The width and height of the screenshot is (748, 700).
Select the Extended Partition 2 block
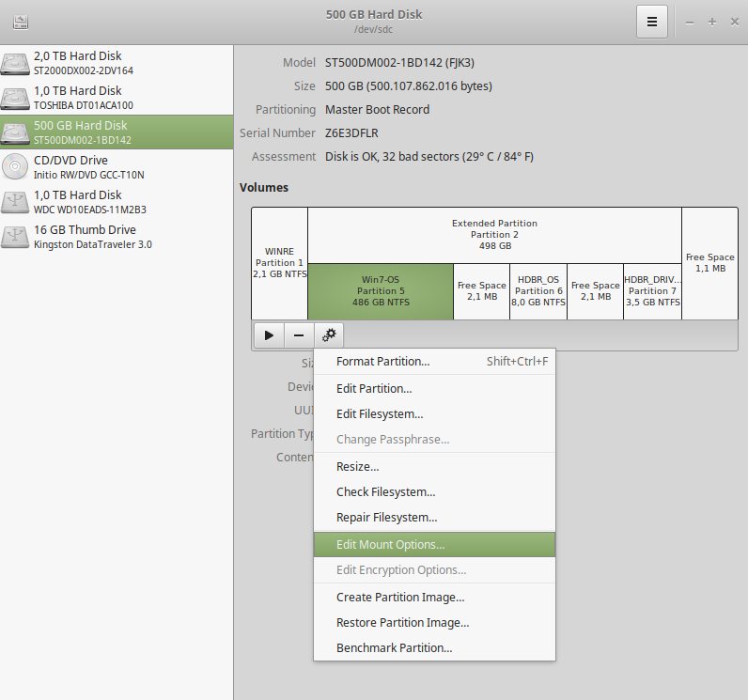tap(494, 234)
